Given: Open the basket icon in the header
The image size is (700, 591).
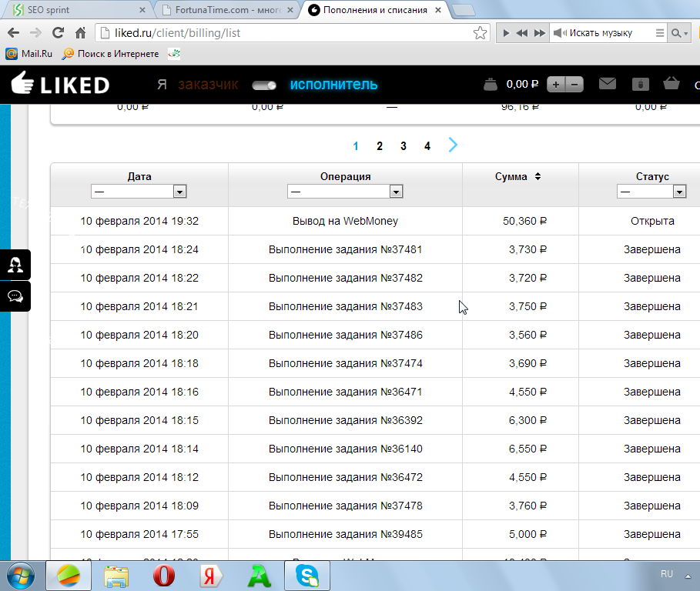Looking at the screenshot, I should pyautogui.click(x=671, y=83).
